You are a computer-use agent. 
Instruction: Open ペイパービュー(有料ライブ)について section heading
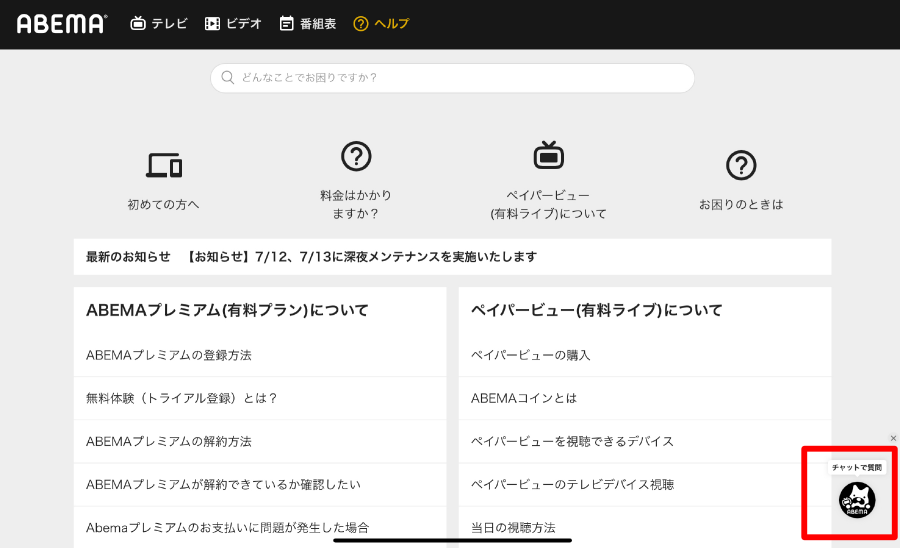(597, 310)
